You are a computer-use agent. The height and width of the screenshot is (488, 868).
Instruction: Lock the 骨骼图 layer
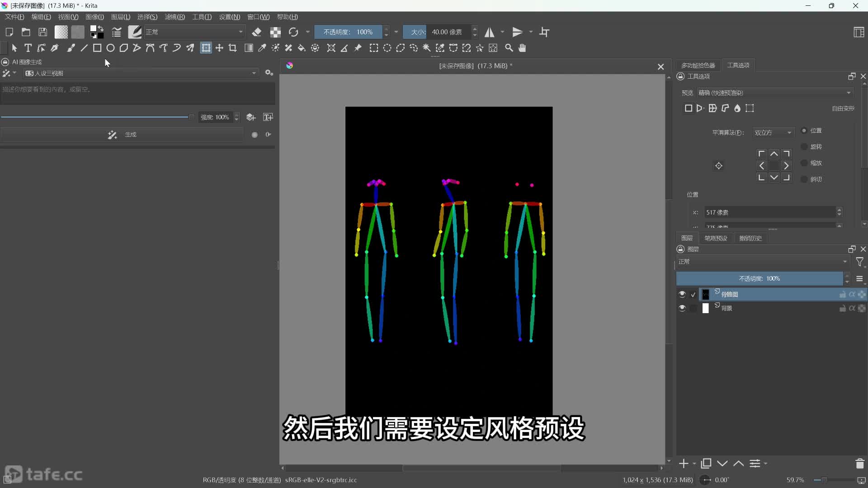(843, 294)
